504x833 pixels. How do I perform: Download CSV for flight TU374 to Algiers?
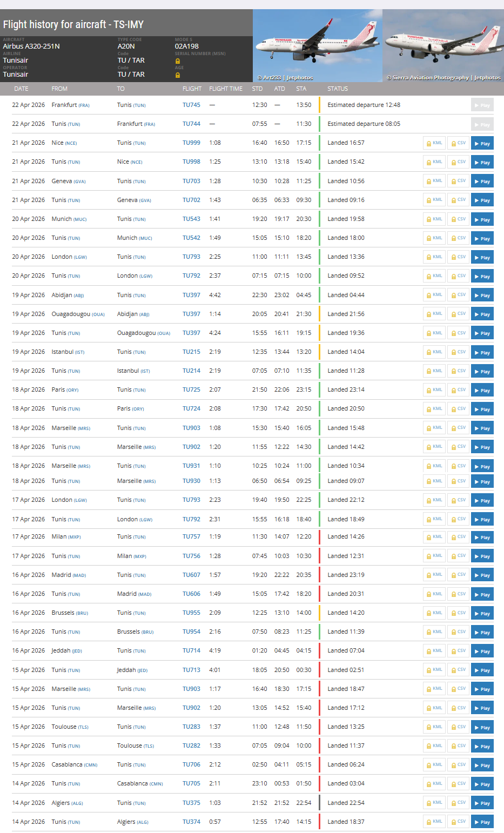[458, 822]
